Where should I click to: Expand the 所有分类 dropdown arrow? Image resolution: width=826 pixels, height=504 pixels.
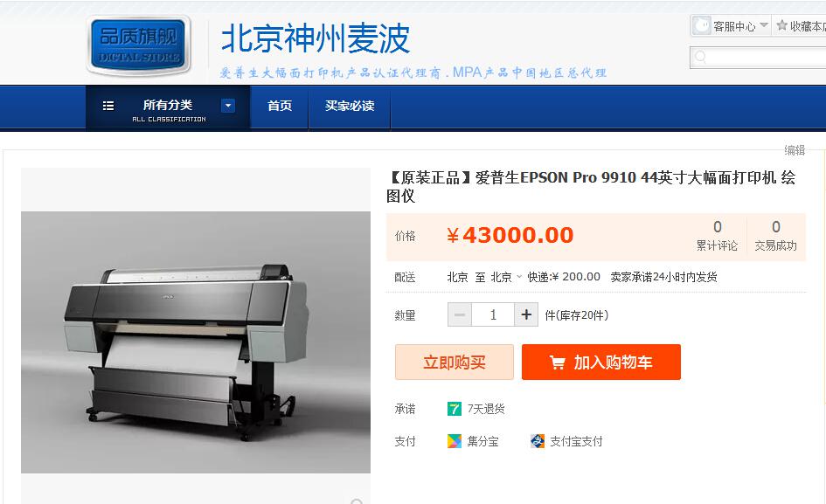coord(228,106)
